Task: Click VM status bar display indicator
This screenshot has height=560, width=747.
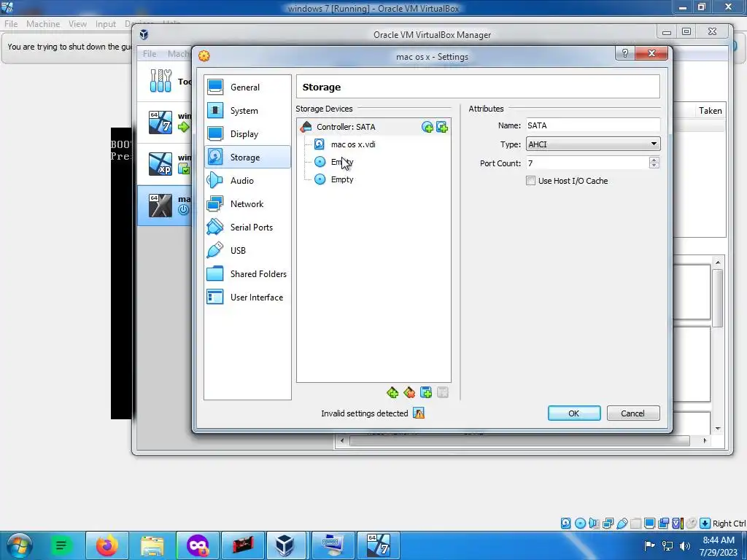Action: click(649, 524)
